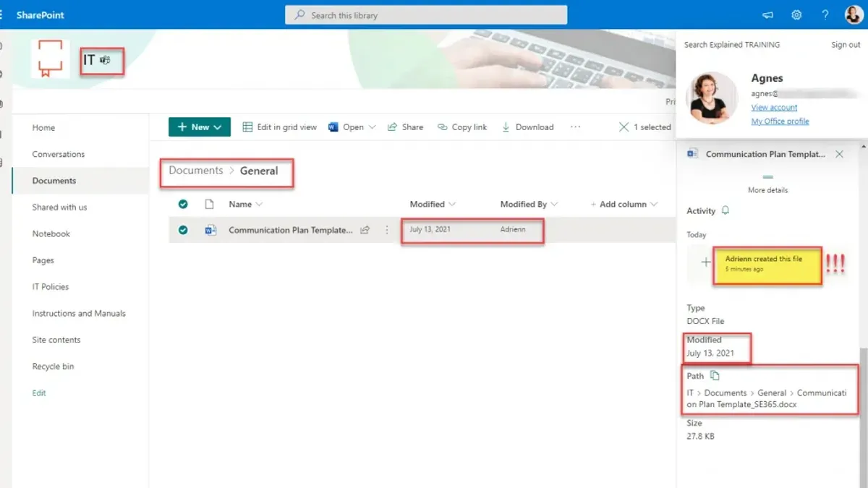
Task: Open the megaphone notifications icon in header
Action: pyautogui.click(x=767, y=15)
